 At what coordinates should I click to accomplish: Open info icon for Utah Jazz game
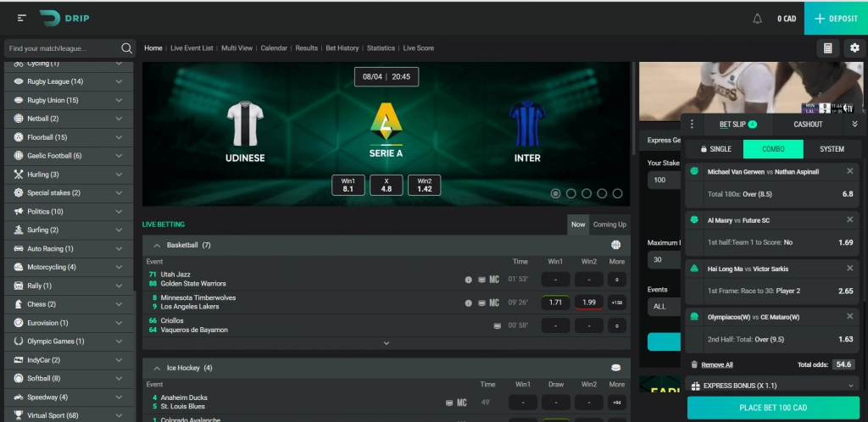coord(468,280)
